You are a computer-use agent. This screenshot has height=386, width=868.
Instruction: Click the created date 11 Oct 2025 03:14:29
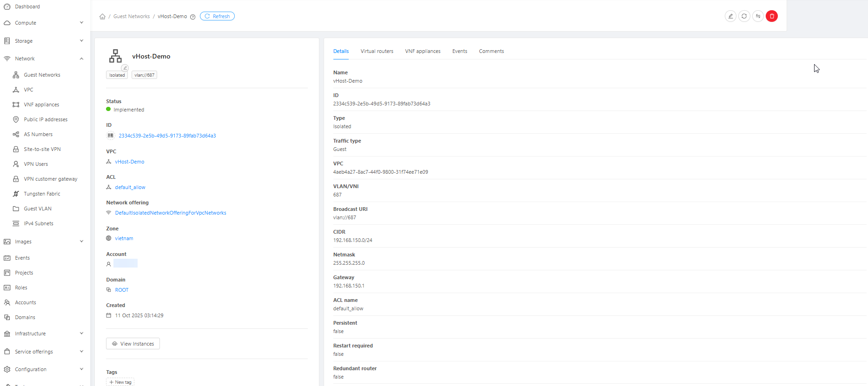(x=139, y=315)
